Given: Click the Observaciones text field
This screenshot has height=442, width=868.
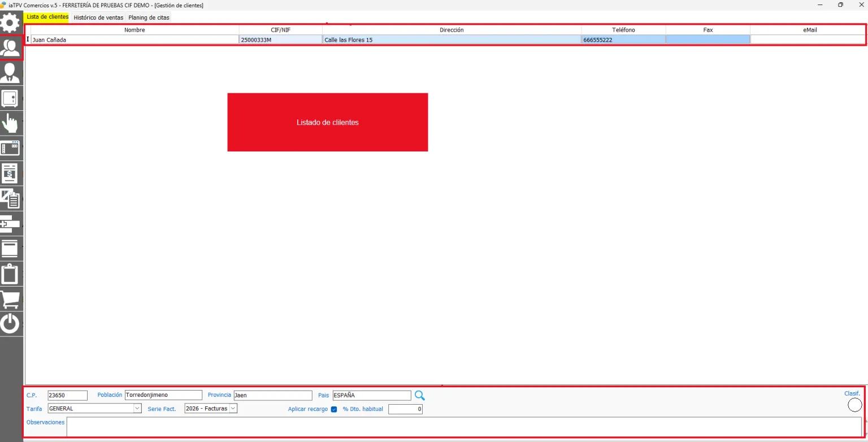Looking at the screenshot, I should point(464,427).
